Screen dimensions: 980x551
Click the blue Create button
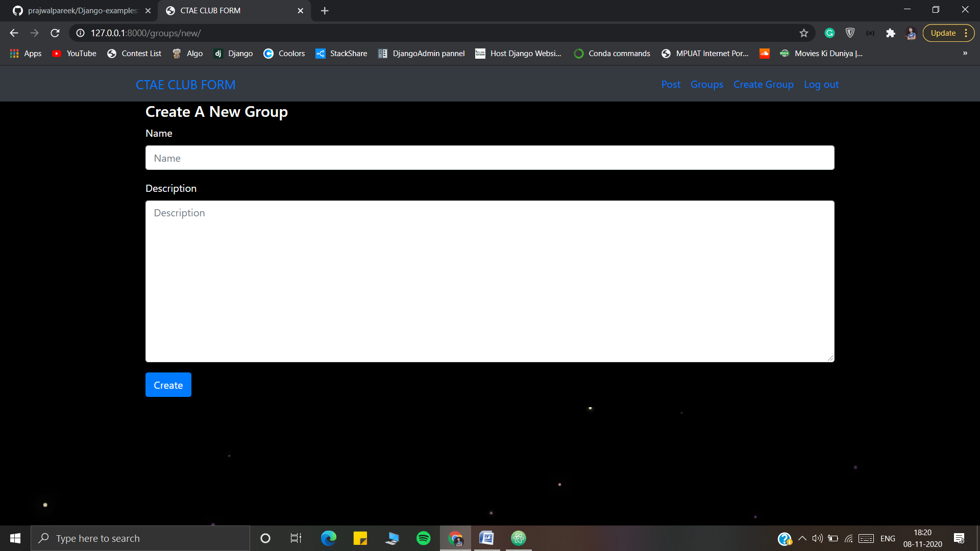point(168,385)
